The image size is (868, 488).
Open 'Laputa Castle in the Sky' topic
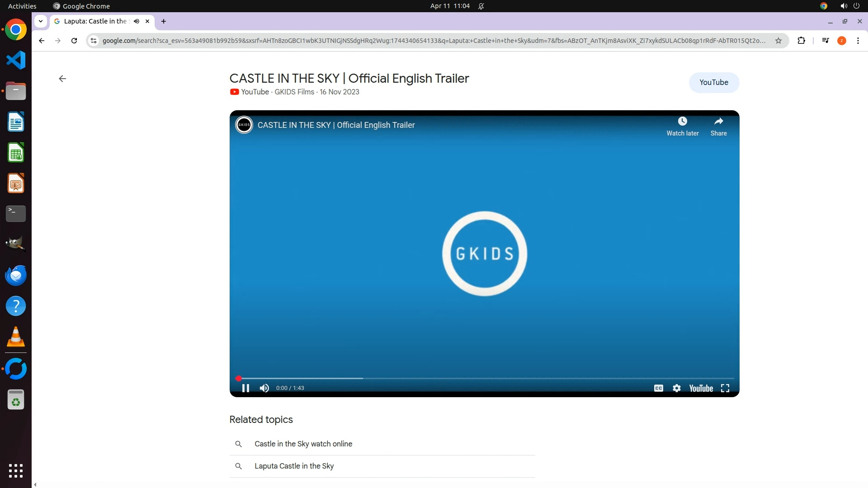[x=294, y=466]
